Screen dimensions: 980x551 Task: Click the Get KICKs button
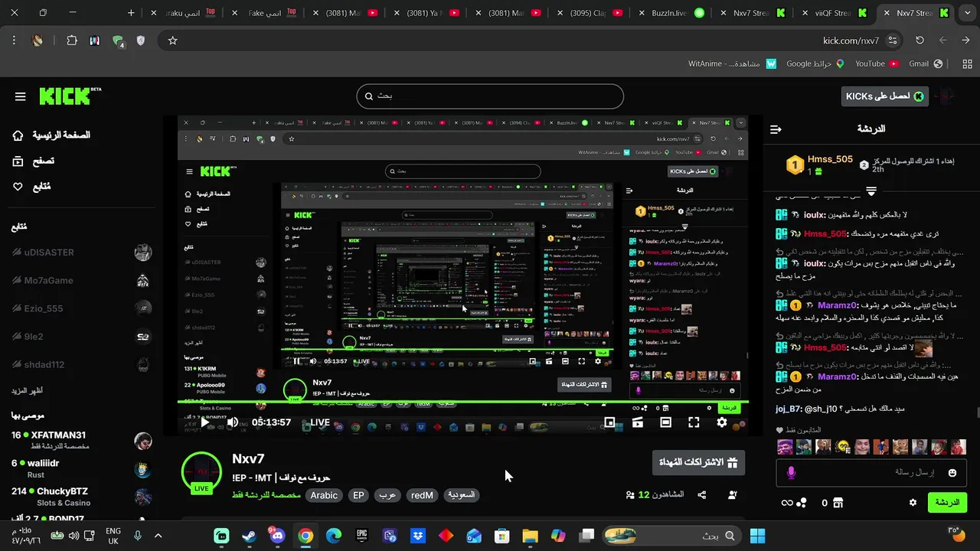885,96
